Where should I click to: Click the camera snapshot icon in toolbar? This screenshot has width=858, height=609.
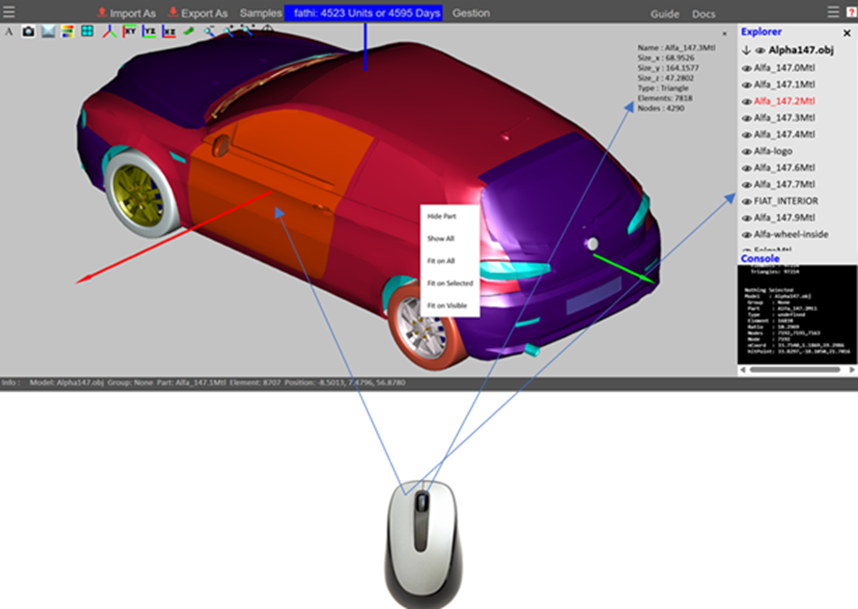(x=28, y=32)
